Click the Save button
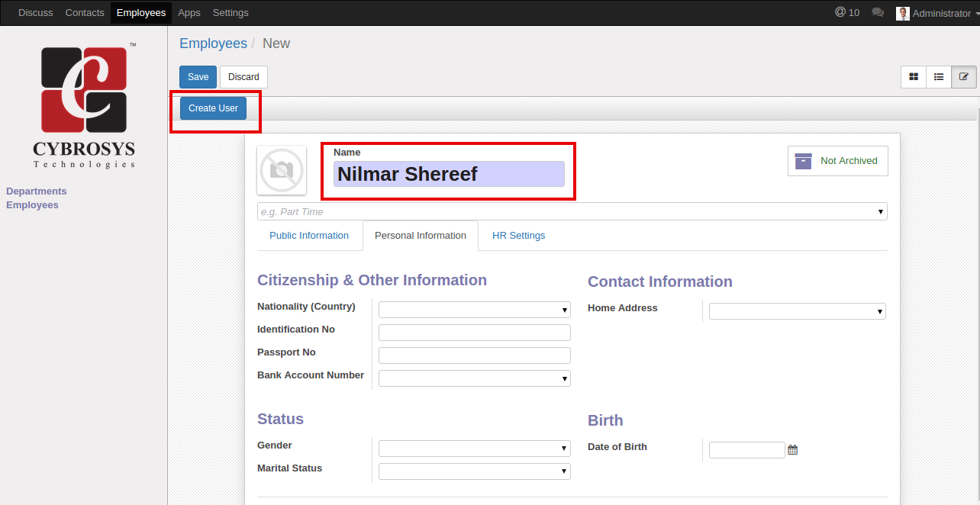Image resolution: width=980 pixels, height=505 pixels. click(x=198, y=77)
